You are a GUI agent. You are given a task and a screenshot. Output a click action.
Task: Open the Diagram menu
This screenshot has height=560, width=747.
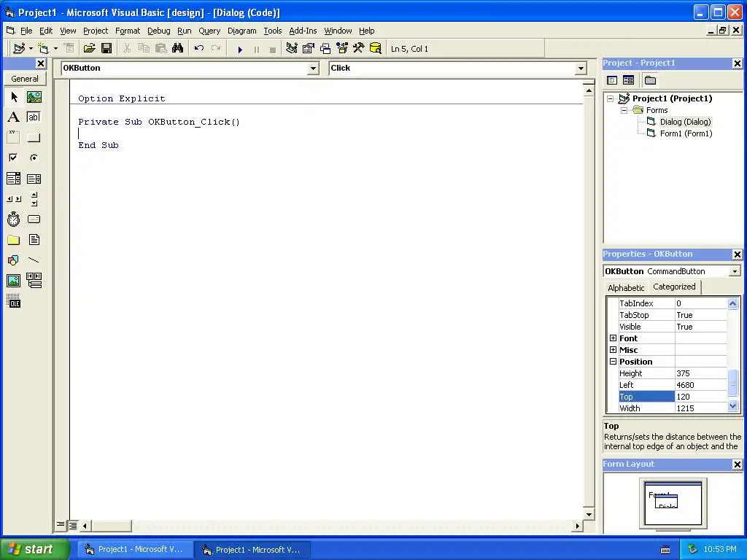(x=241, y=31)
